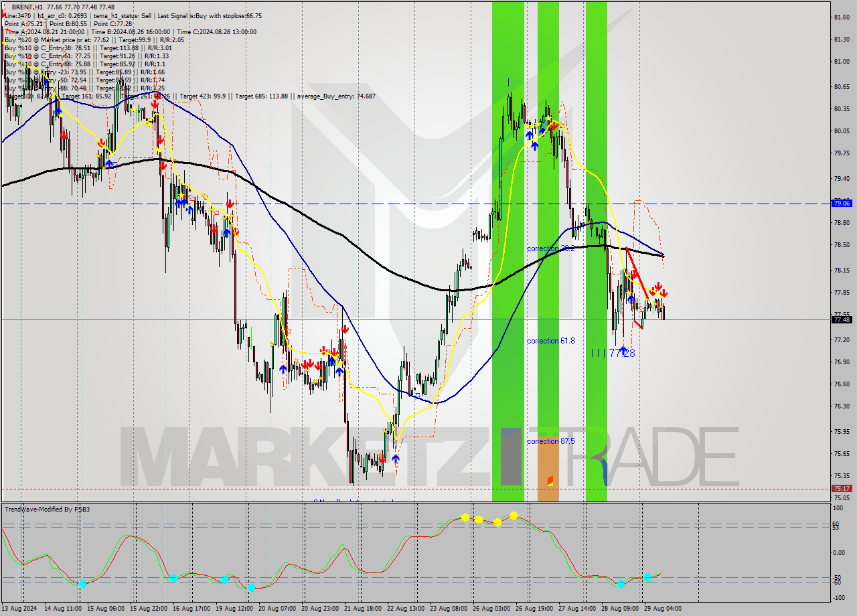Click the 77.85 price axis value
Screen dimensions: 857x616
pyautogui.click(x=841, y=293)
